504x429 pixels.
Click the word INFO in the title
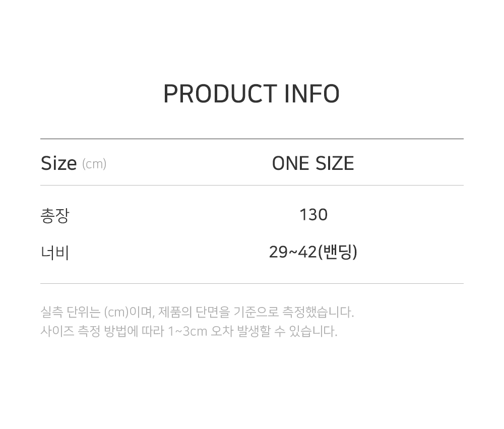(x=312, y=94)
